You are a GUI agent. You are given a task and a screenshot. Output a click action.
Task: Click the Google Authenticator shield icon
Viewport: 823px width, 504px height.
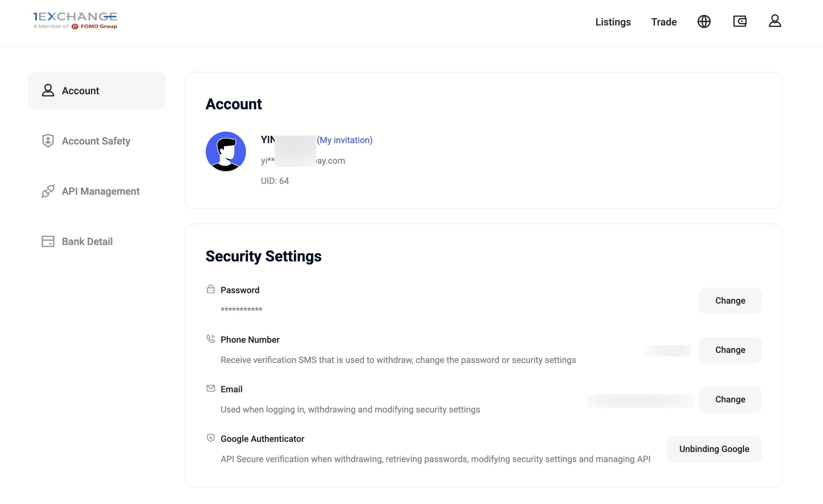pos(211,438)
